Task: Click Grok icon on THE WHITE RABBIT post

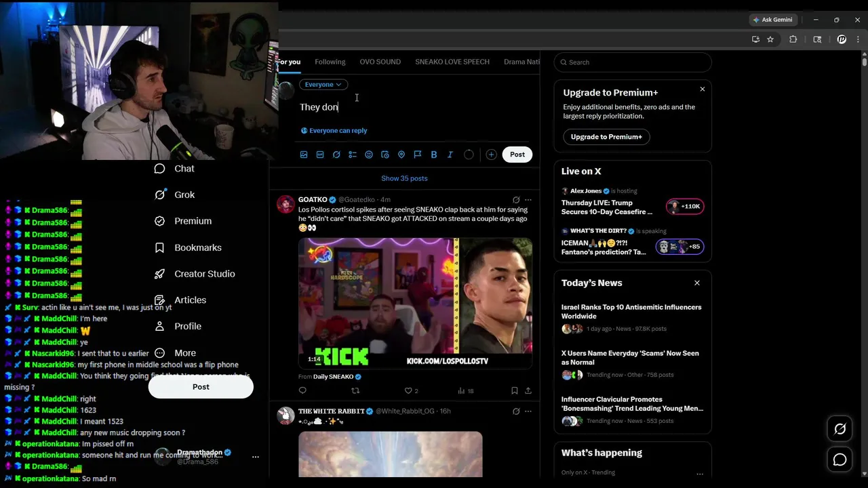Action: point(516,411)
